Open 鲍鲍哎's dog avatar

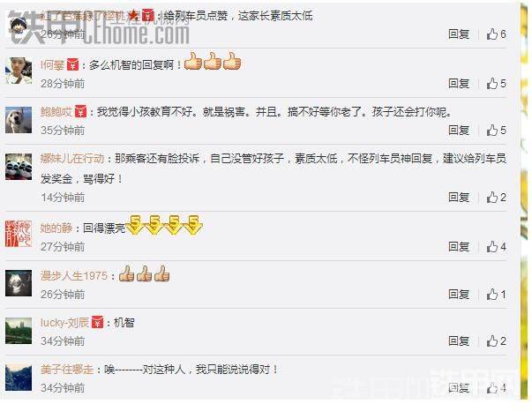(x=19, y=120)
